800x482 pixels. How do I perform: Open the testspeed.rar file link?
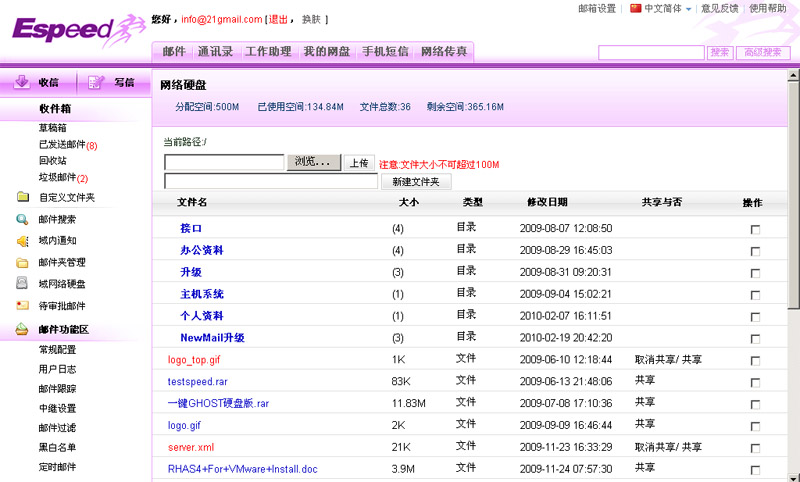point(197,381)
